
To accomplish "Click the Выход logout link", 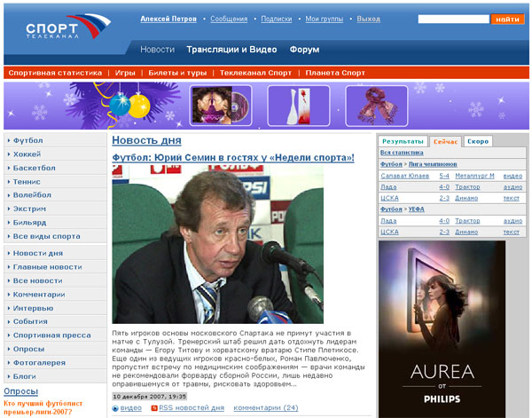I will point(368,19).
